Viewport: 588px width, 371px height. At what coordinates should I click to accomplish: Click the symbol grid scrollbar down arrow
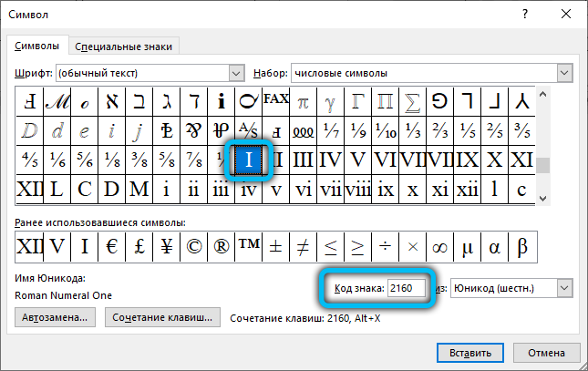click(542, 198)
